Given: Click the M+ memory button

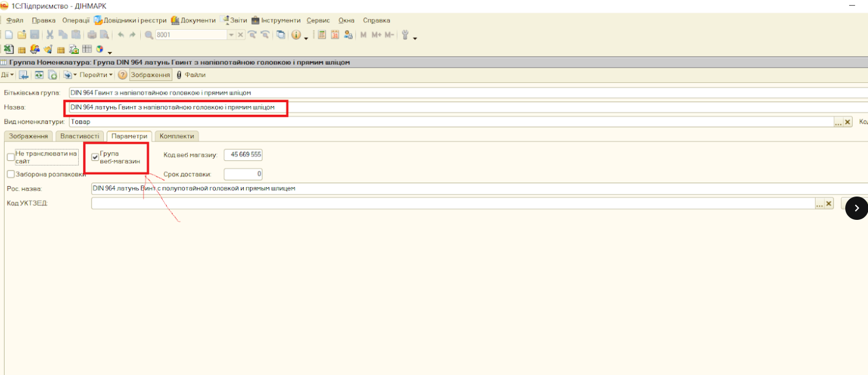Looking at the screenshot, I should (x=376, y=35).
